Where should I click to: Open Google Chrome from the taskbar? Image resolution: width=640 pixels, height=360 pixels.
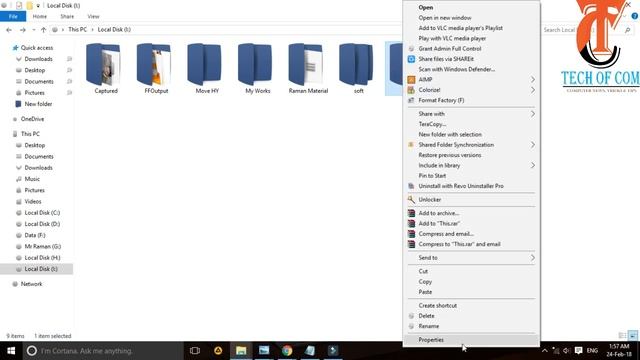click(287, 351)
